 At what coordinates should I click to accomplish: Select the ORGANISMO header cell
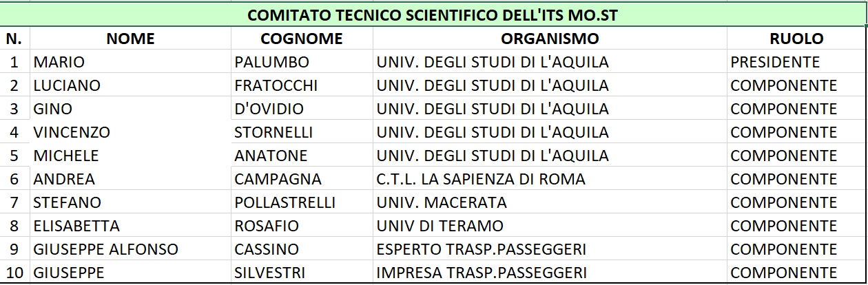550,39
